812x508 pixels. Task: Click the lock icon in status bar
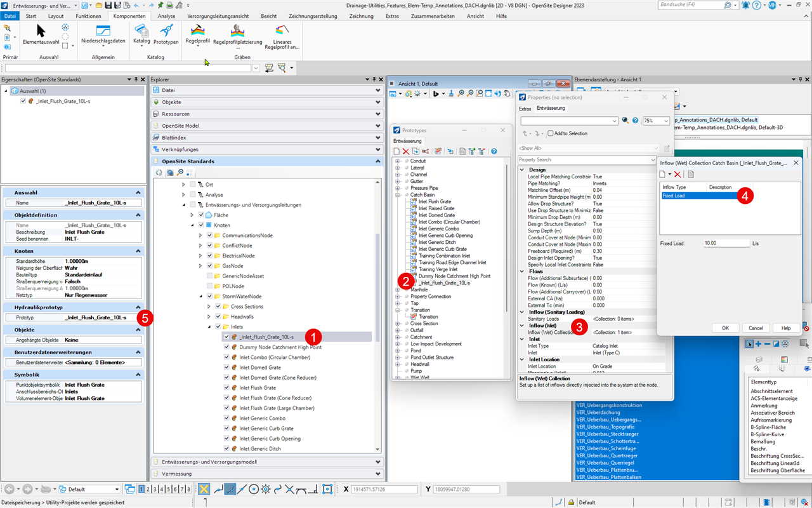point(573,502)
